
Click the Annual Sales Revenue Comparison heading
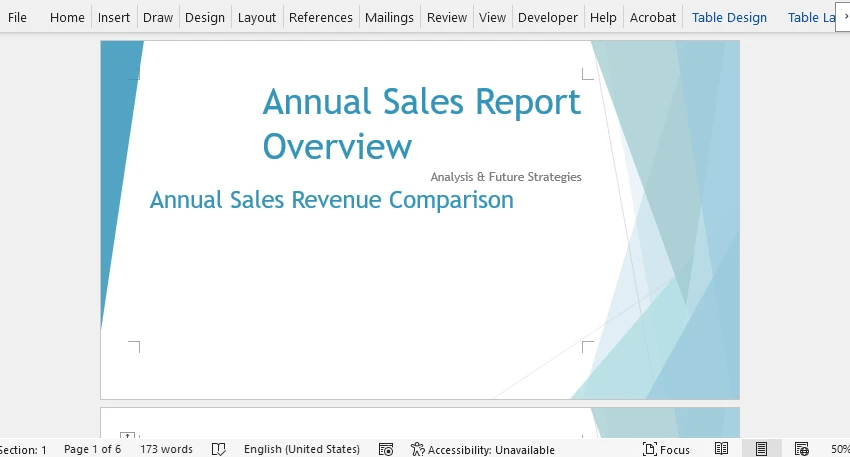pyautogui.click(x=332, y=200)
